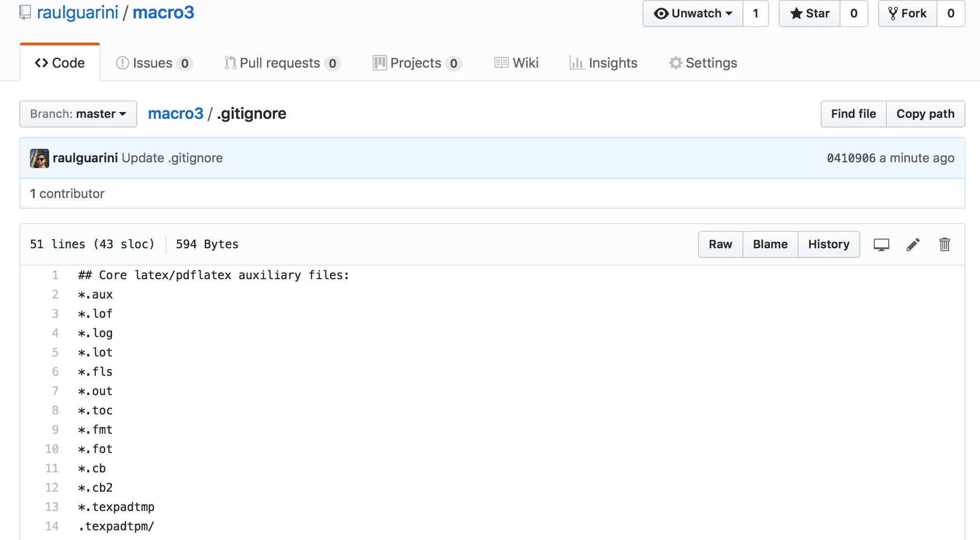Go to the Projects tab
This screenshot has width=980, height=540.
tap(417, 63)
